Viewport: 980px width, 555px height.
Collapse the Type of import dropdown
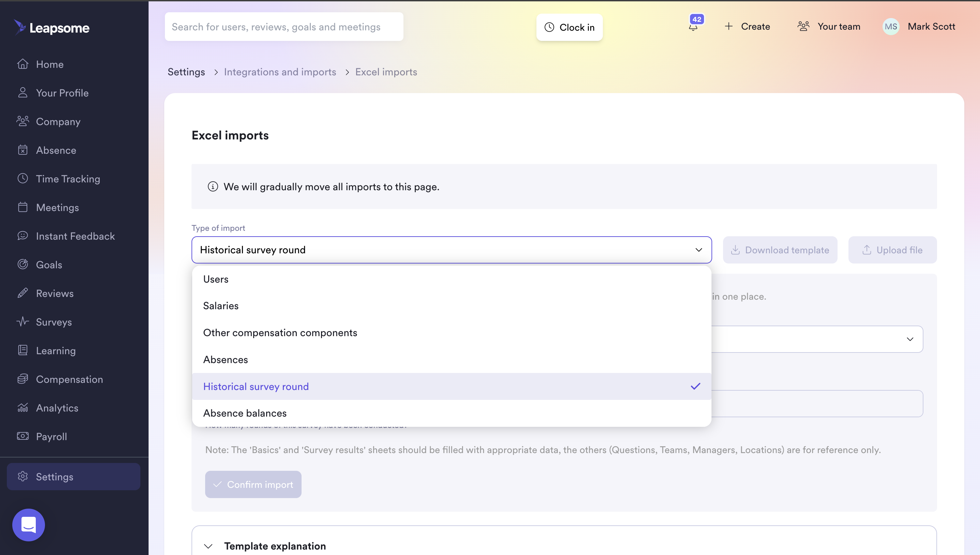point(699,250)
